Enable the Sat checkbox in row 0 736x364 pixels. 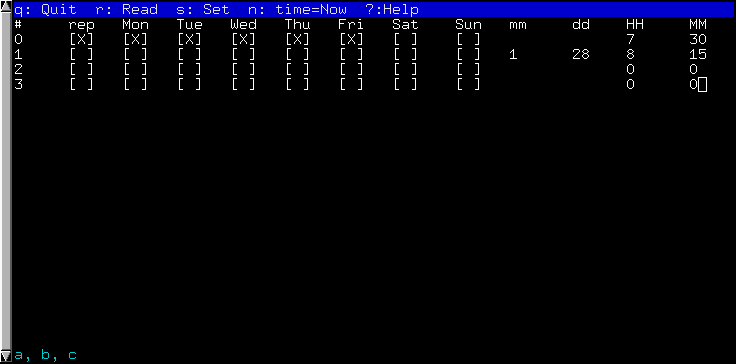[406, 40]
